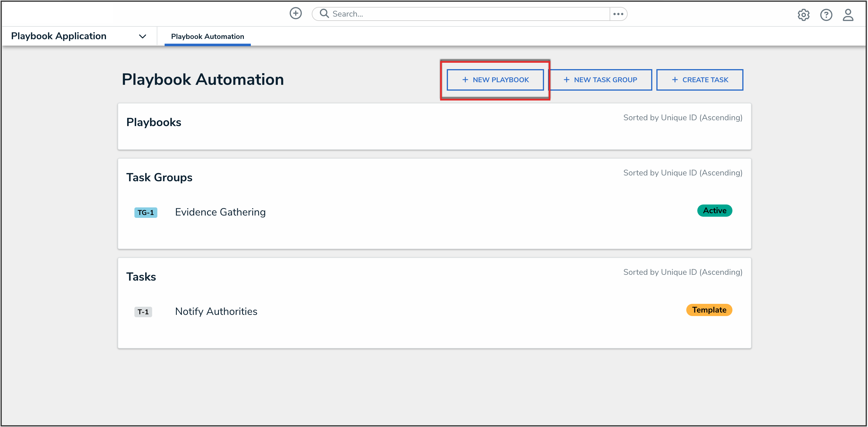This screenshot has width=868, height=427.
Task: Open the help question mark icon
Action: point(826,15)
